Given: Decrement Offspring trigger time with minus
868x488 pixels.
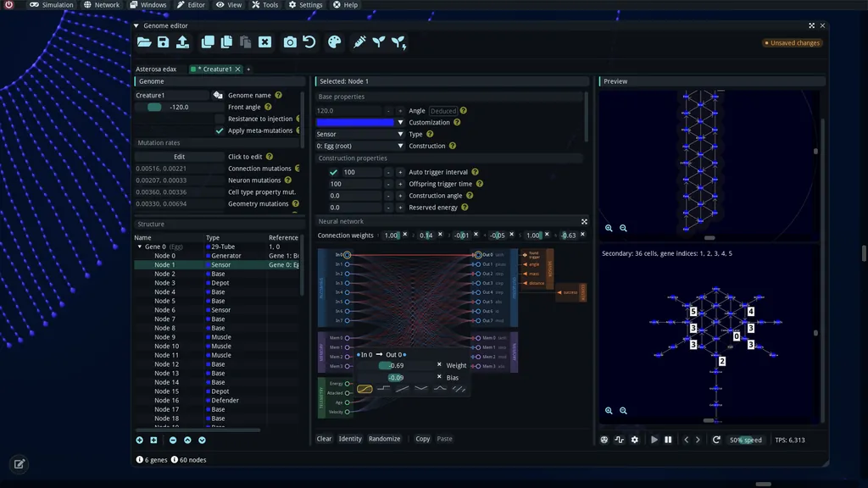Looking at the screenshot, I should [388, 184].
